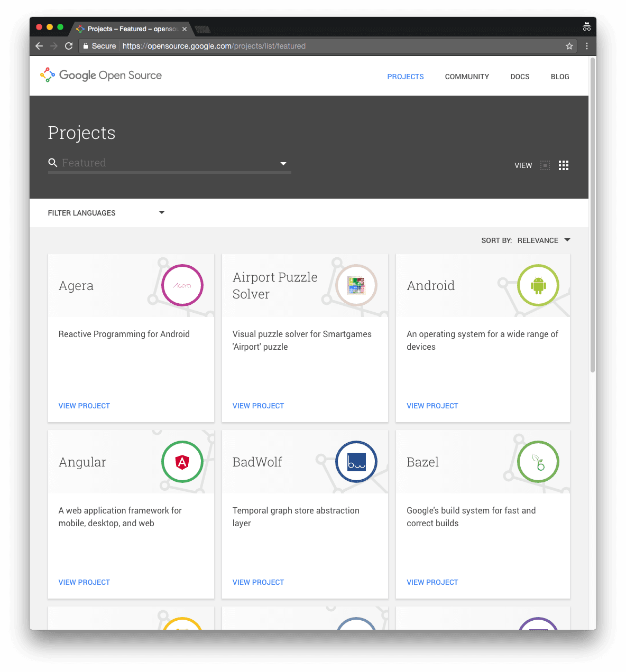Viewport: 626px width, 672px height.
Task: Click 'An operating system for a wide range' text
Action: 482,340
